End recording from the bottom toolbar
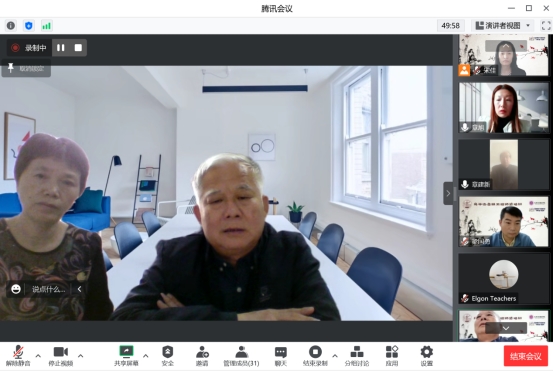This screenshot has width=554, height=372. click(315, 356)
